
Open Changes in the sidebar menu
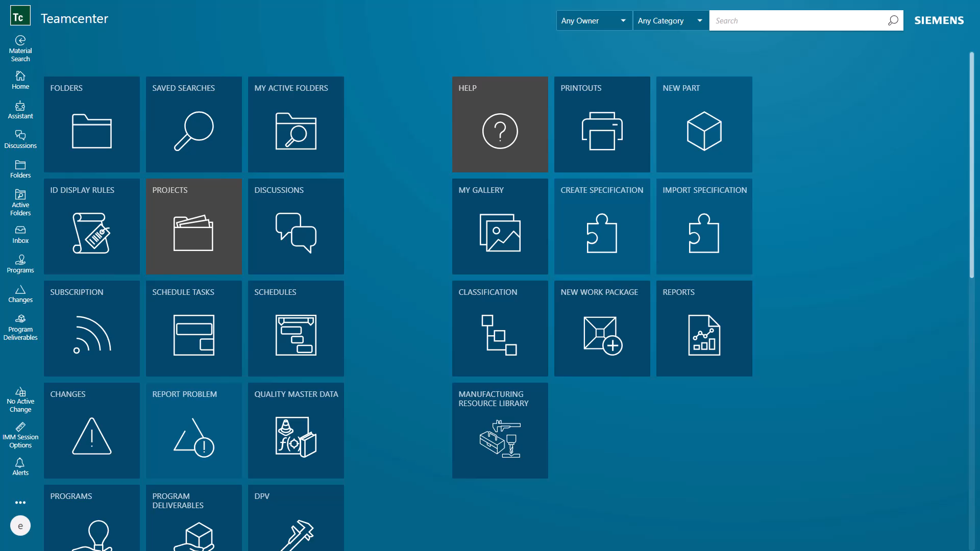pyautogui.click(x=20, y=293)
